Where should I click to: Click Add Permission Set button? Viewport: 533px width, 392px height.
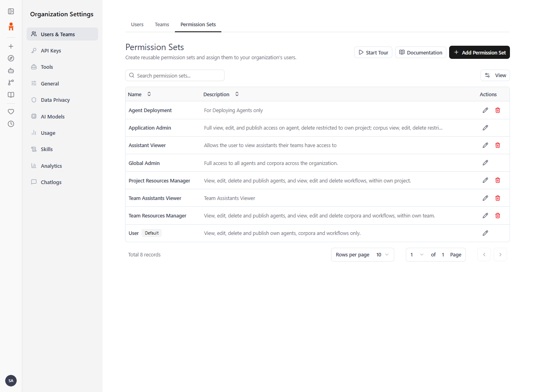(x=479, y=52)
